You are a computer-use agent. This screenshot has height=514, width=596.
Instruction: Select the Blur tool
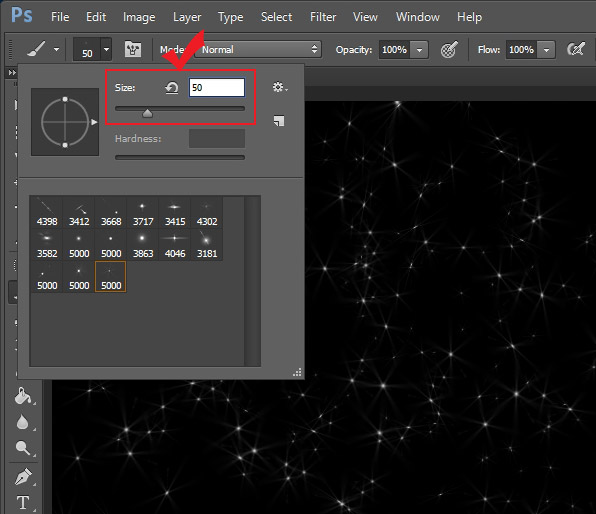coord(22,422)
